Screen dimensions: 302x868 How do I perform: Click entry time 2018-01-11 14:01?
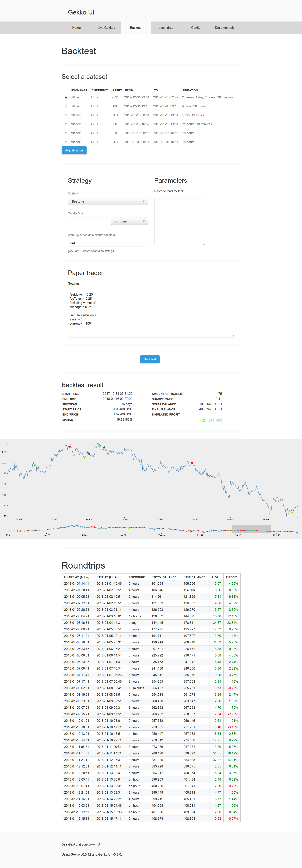pos(76,753)
